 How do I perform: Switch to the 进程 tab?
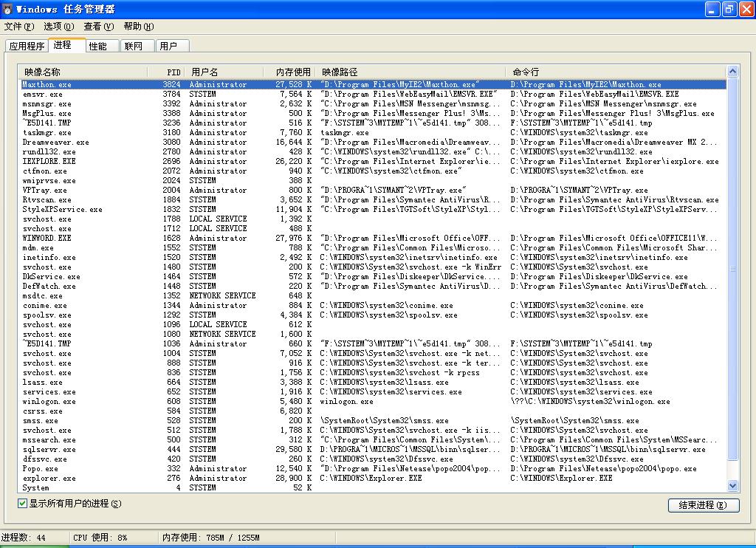(x=66, y=45)
